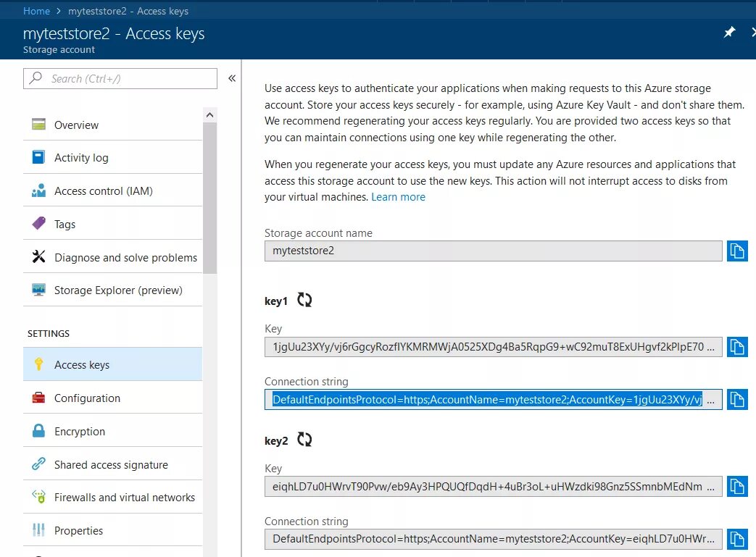Open Diagnose and solve problems
Viewport: 756px width, 557px height.
click(x=112, y=257)
